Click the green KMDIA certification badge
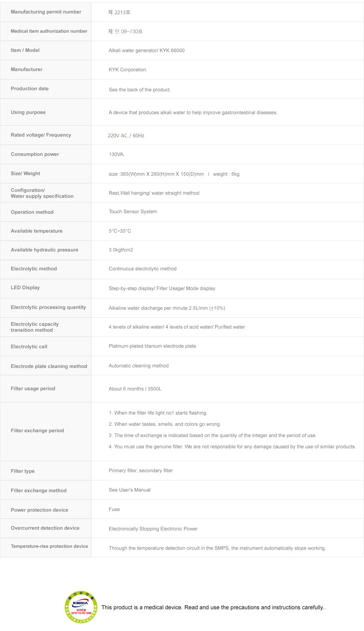 [x=81, y=607]
